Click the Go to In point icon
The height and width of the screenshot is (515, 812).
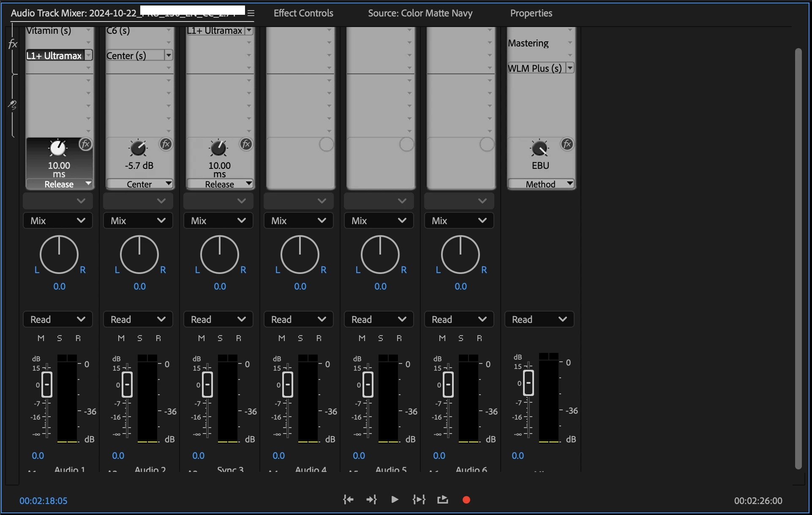pos(348,500)
